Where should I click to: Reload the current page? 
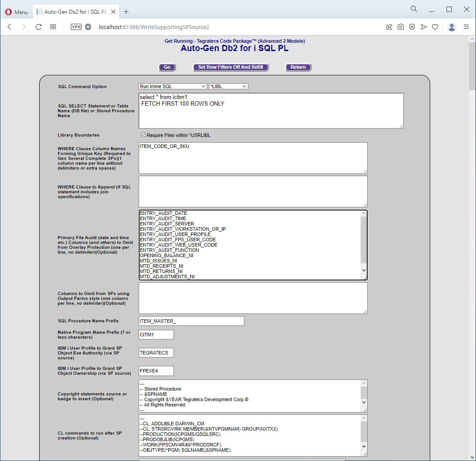coord(38,27)
